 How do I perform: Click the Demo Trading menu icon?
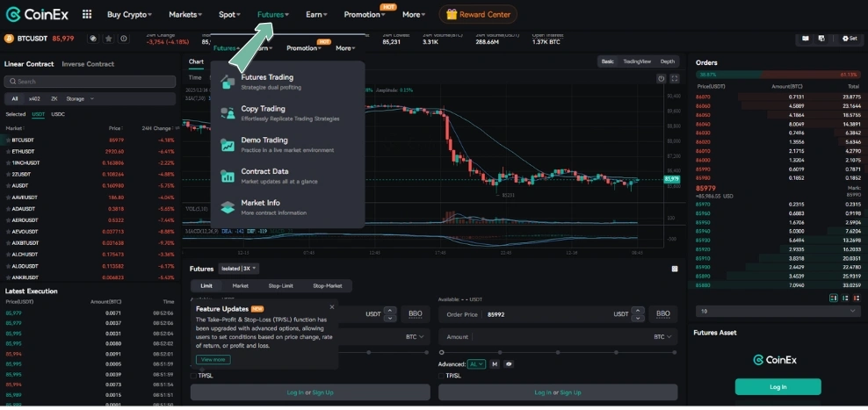pos(228,144)
